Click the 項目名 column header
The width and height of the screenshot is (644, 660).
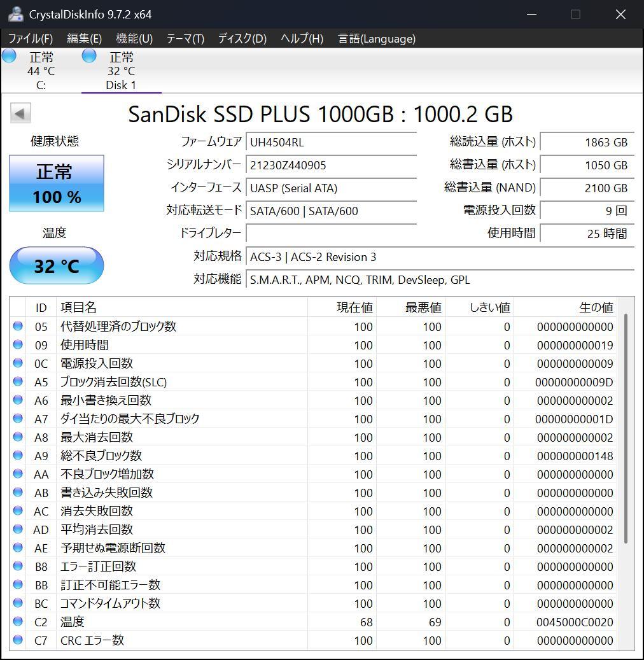(182, 307)
